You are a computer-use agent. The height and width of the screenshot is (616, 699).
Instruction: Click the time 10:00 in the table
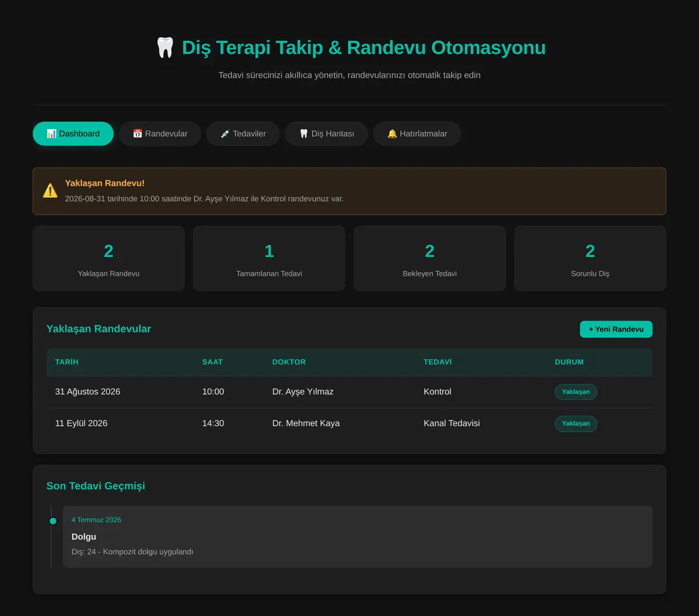[x=213, y=392]
